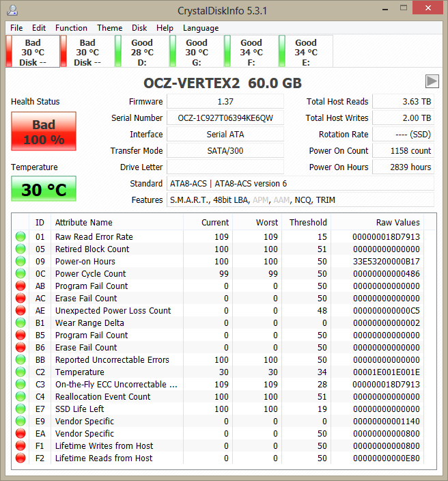448x481 pixels.
Task: Click the Attribute Name column header
Action: [117, 223]
